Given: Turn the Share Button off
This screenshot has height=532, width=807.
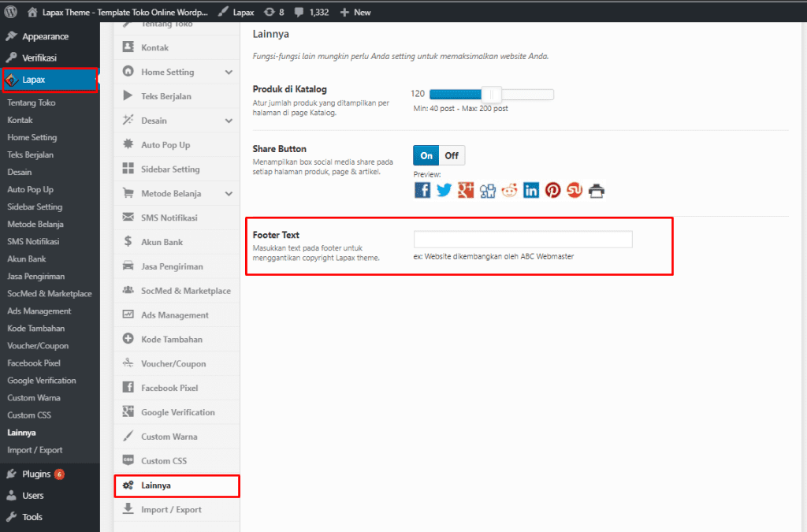Looking at the screenshot, I should (x=452, y=155).
